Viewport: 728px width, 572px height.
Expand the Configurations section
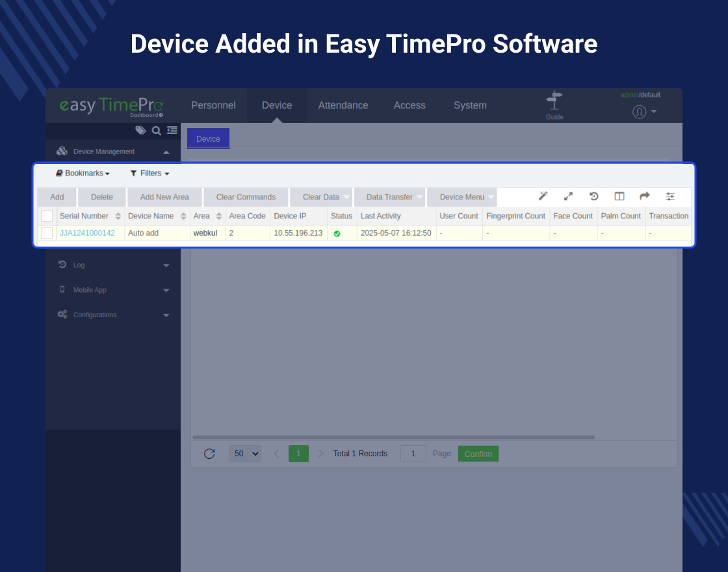pos(166,316)
